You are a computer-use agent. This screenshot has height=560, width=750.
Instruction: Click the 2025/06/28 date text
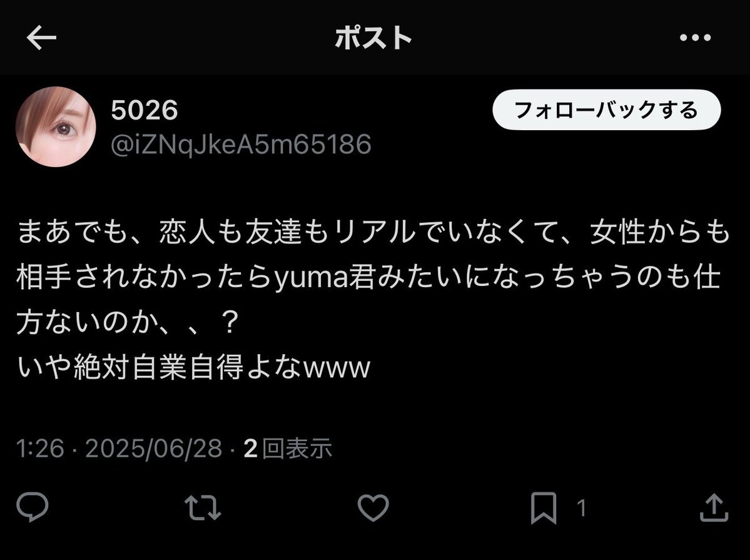click(153, 449)
